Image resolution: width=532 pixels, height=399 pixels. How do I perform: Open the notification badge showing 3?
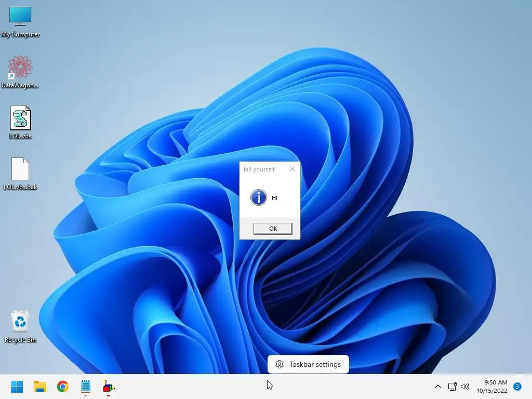(x=517, y=387)
